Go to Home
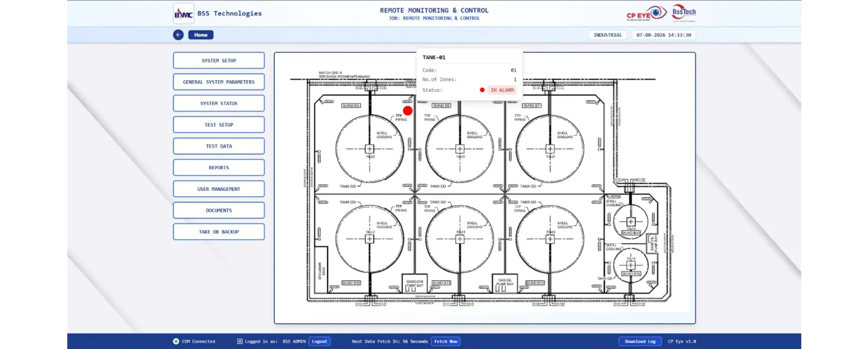The image size is (868, 349). click(x=201, y=35)
